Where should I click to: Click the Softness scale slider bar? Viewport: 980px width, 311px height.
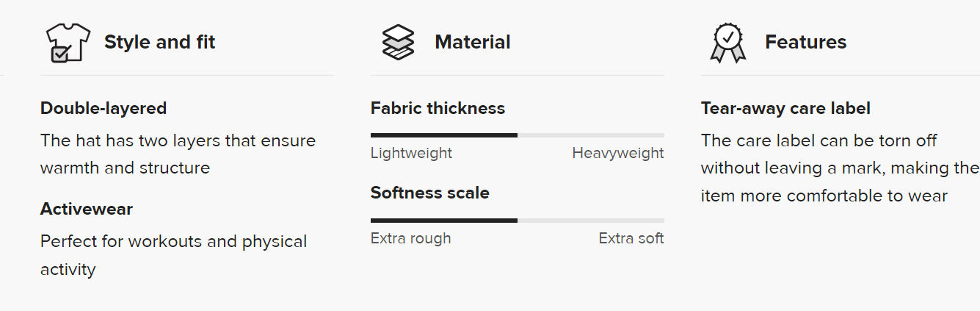517,221
